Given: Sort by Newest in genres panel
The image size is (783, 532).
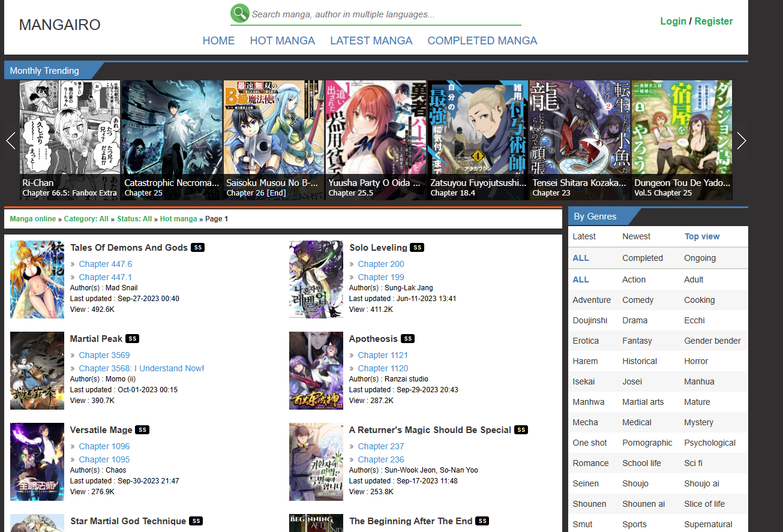Looking at the screenshot, I should 637,236.
